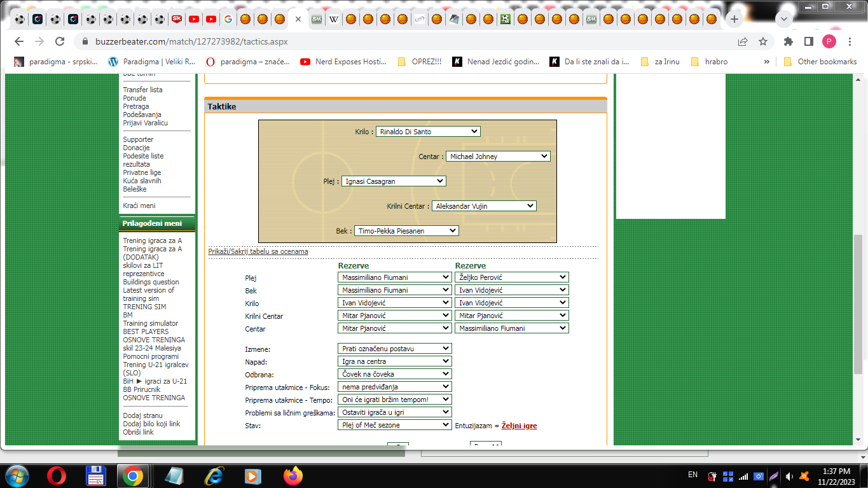Open the Odbrana dropdown 'Čovek na čoveka'

395,374
